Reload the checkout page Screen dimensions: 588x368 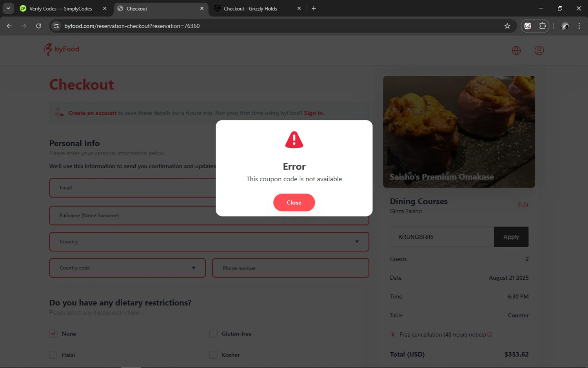[38, 26]
